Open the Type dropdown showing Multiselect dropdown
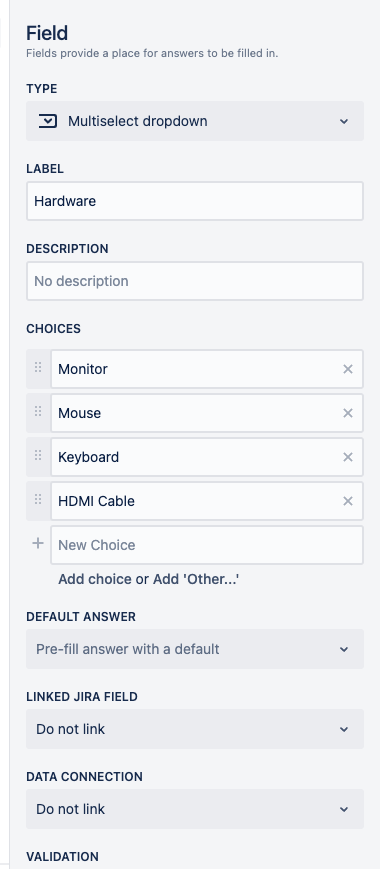Screen dimensions: 385x869 coord(195,121)
